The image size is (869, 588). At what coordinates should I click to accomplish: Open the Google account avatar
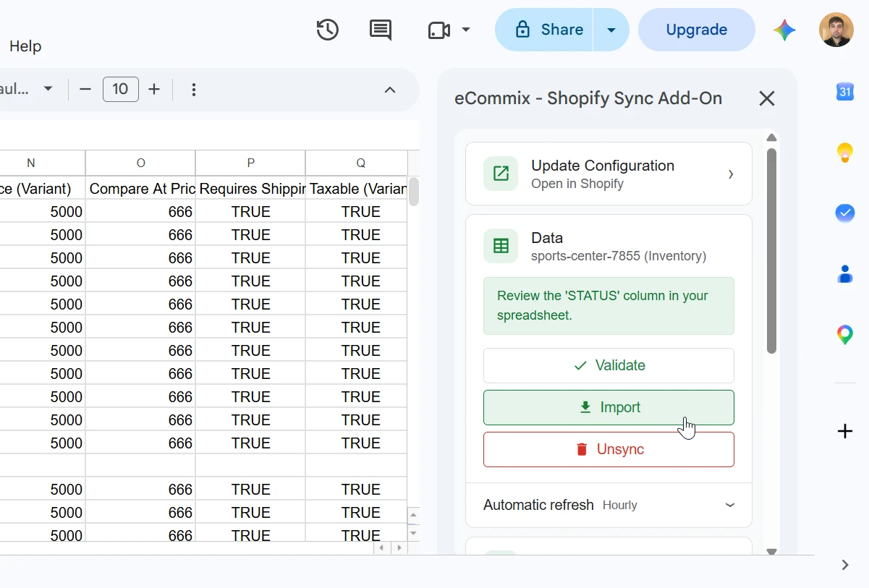(x=836, y=30)
